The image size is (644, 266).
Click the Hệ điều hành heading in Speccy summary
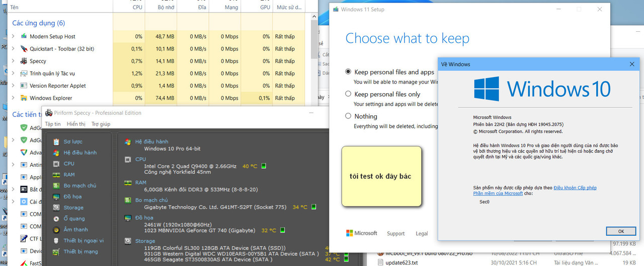151,142
